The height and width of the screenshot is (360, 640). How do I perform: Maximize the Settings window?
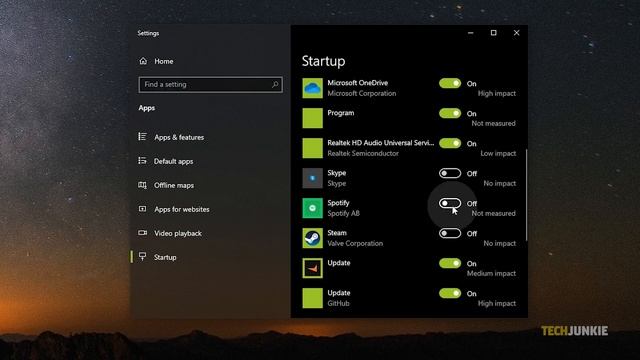(493, 33)
